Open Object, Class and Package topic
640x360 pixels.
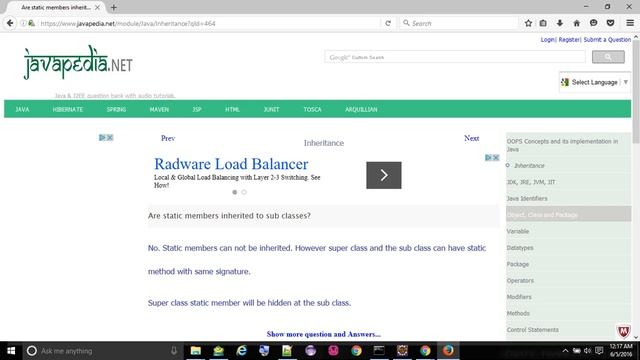pyautogui.click(x=542, y=215)
